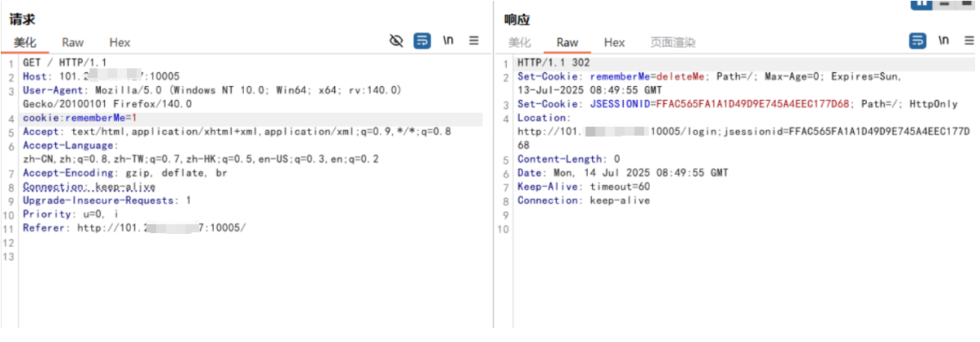Open the request panel hamburger menu

tap(474, 41)
